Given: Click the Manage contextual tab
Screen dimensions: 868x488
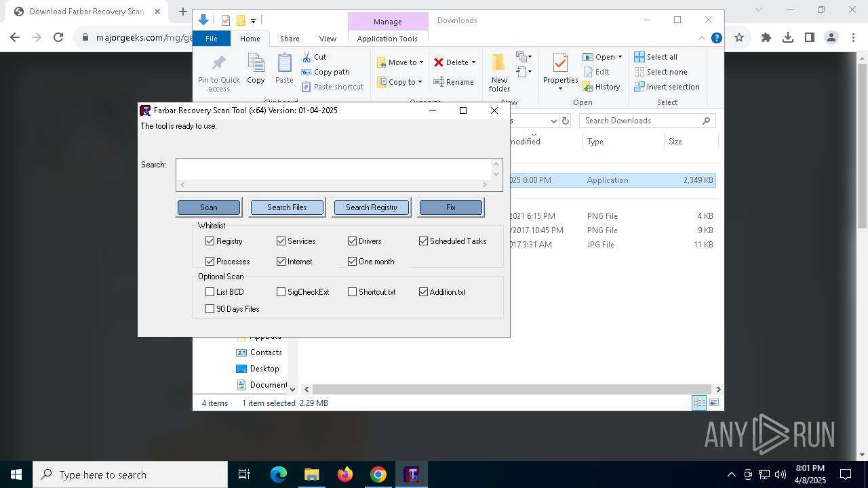Looking at the screenshot, I should tap(388, 22).
